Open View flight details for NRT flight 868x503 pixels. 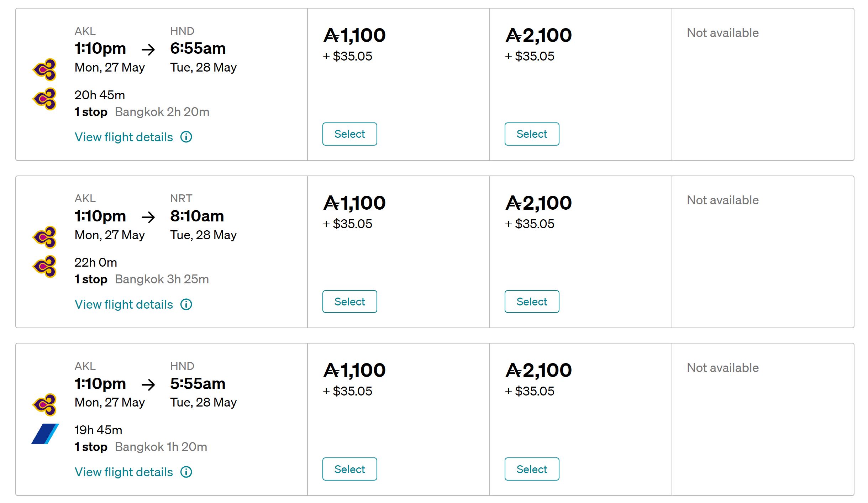(123, 304)
